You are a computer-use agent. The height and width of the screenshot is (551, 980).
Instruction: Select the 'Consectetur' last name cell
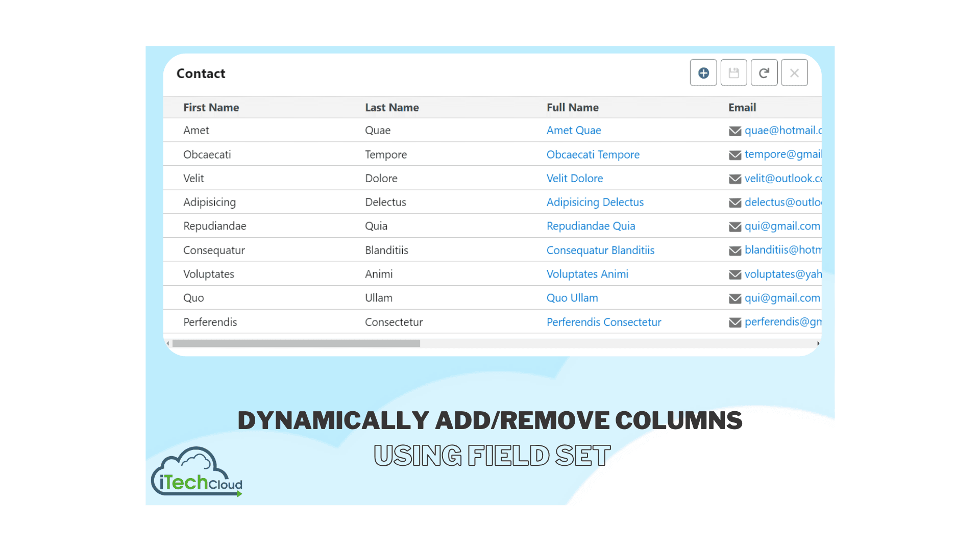click(x=394, y=322)
